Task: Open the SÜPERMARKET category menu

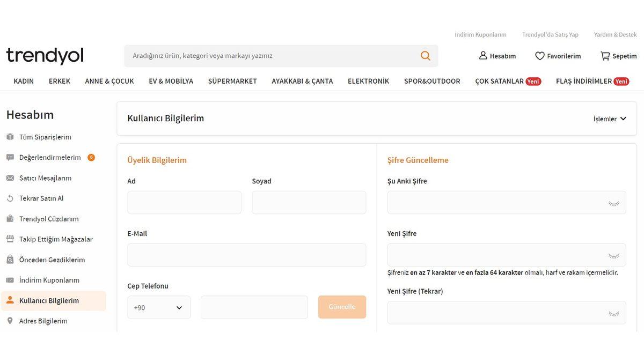Action: 232,82
